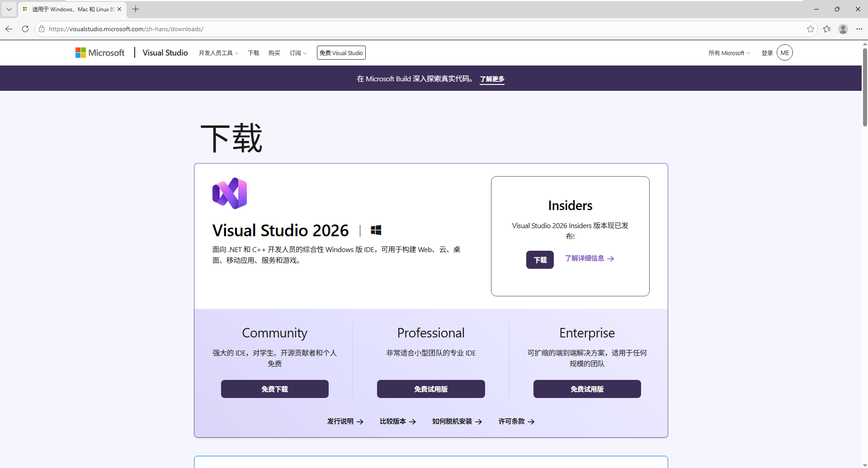868x468 pixels.
Task: Click the address bar URL field
Action: click(x=425, y=29)
